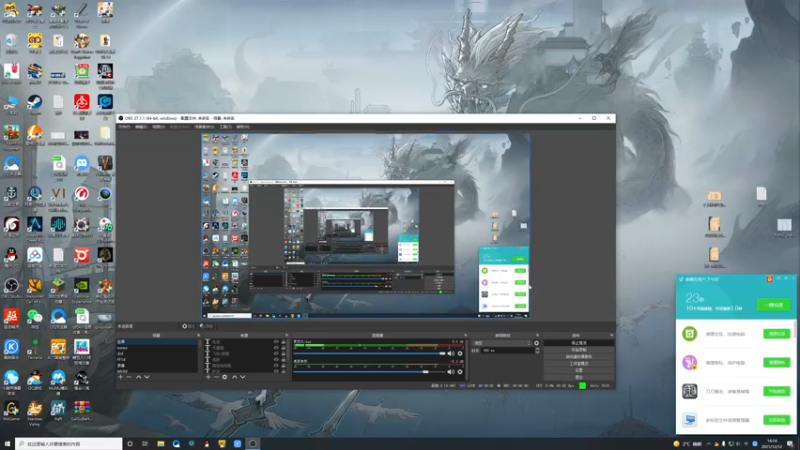Remove the selected source with the minus icon
The width and height of the screenshot is (800, 450).
[x=216, y=377]
